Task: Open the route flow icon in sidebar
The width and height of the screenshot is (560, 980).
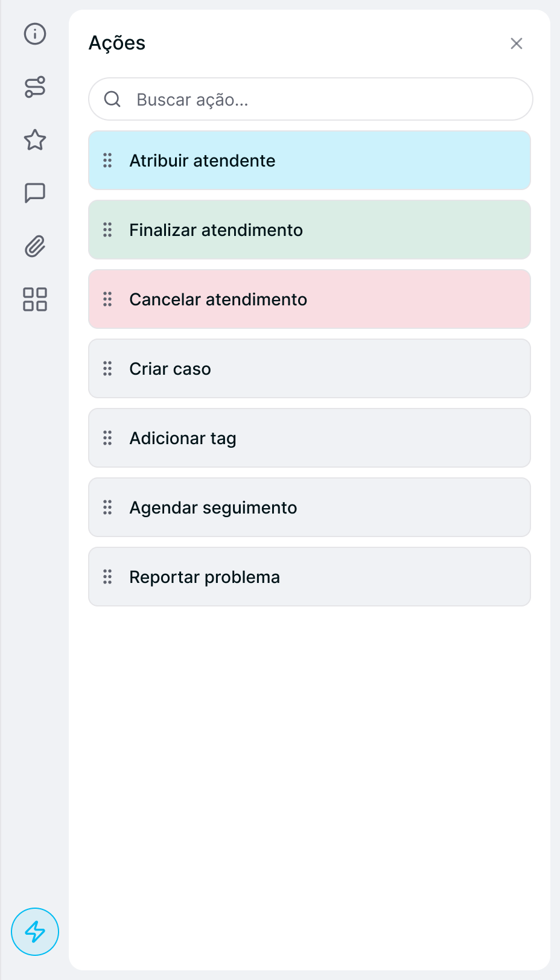Action: point(35,87)
